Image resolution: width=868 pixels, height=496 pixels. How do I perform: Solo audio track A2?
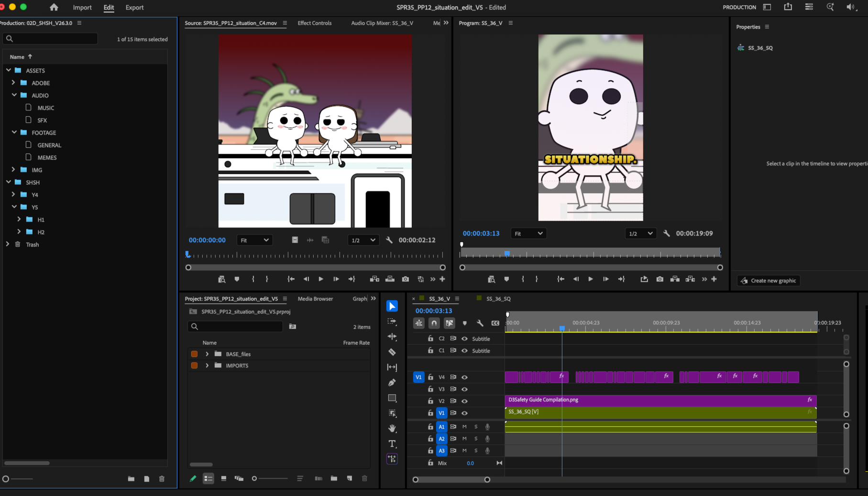coord(476,439)
